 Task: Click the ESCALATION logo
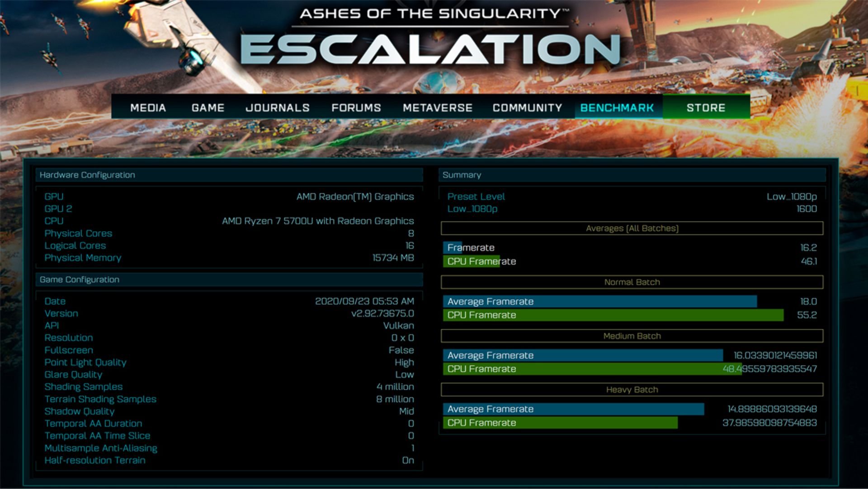pyautogui.click(x=430, y=49)
